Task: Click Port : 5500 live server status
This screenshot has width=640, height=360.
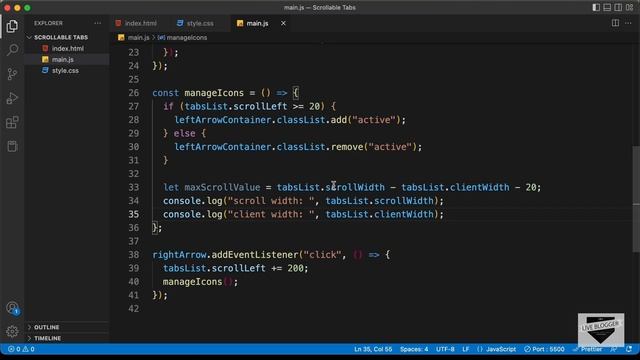Action: [x=544, y=349]
